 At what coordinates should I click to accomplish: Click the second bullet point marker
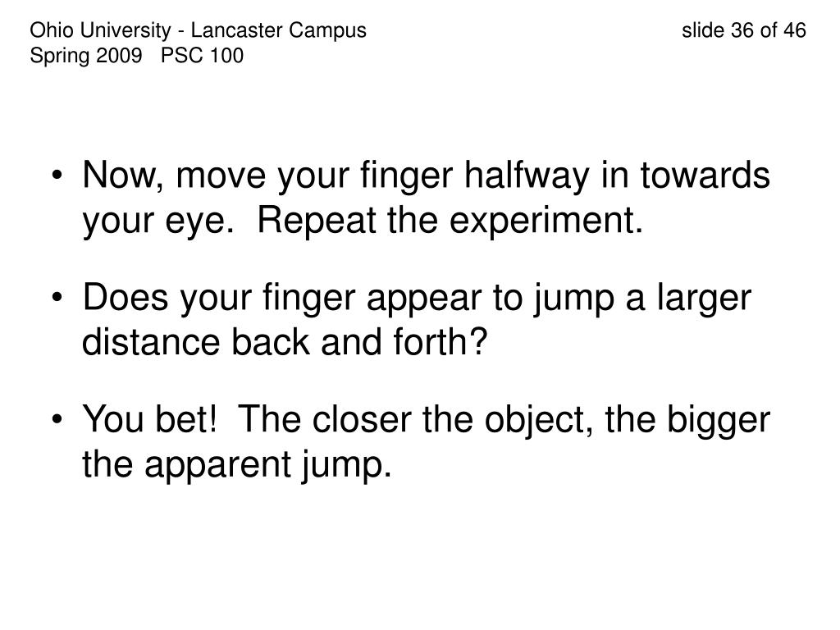point(58,297)
